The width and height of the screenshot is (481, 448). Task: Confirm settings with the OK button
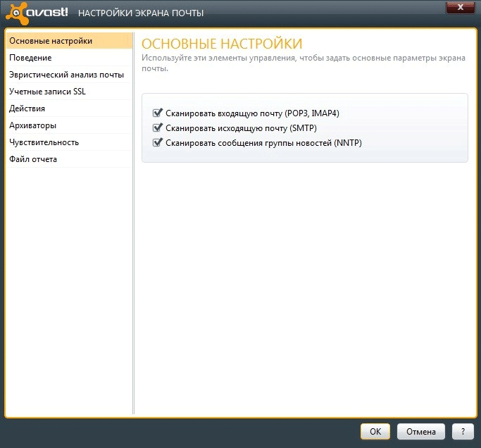click(375, 432)
